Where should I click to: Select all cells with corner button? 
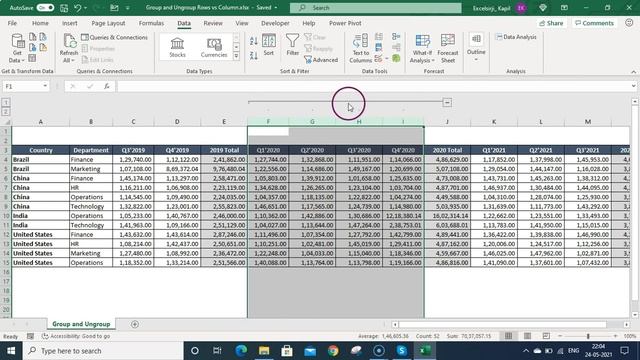(7, 122)
